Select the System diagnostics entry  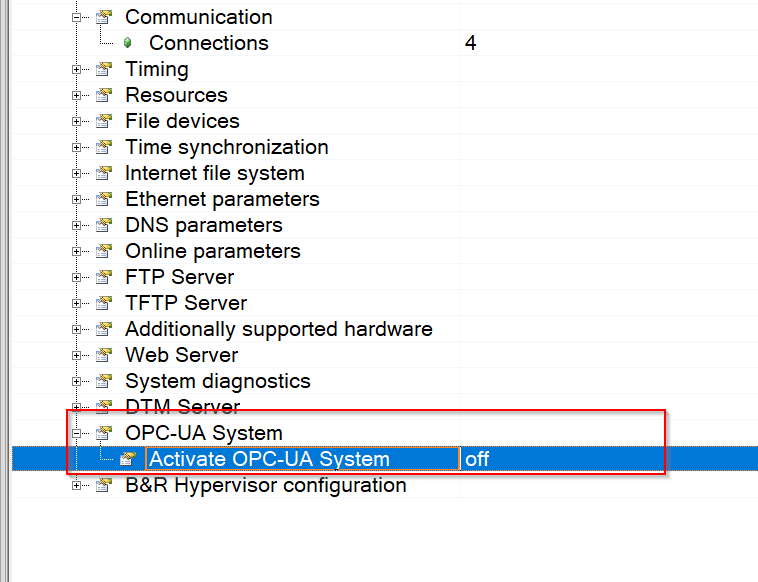point(218,381)
